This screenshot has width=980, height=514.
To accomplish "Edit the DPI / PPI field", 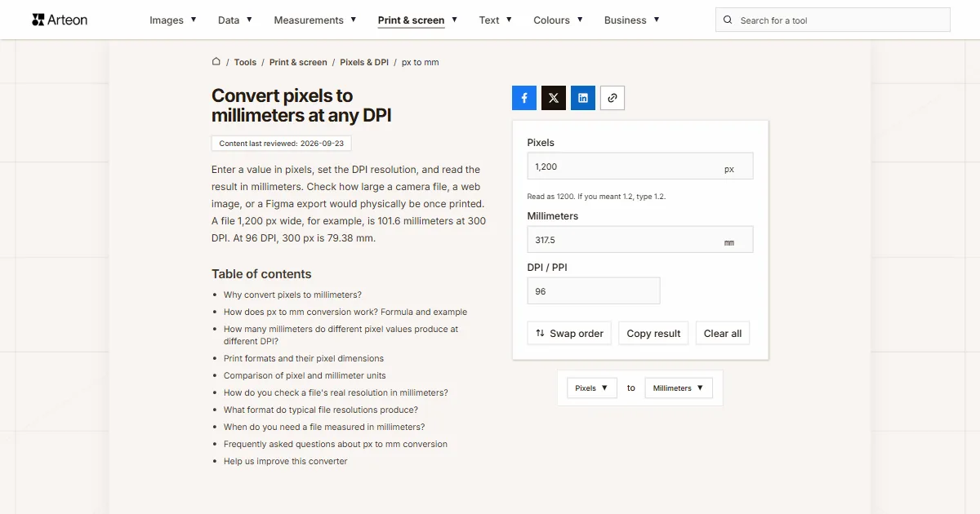I will click(x=594, y=291).
